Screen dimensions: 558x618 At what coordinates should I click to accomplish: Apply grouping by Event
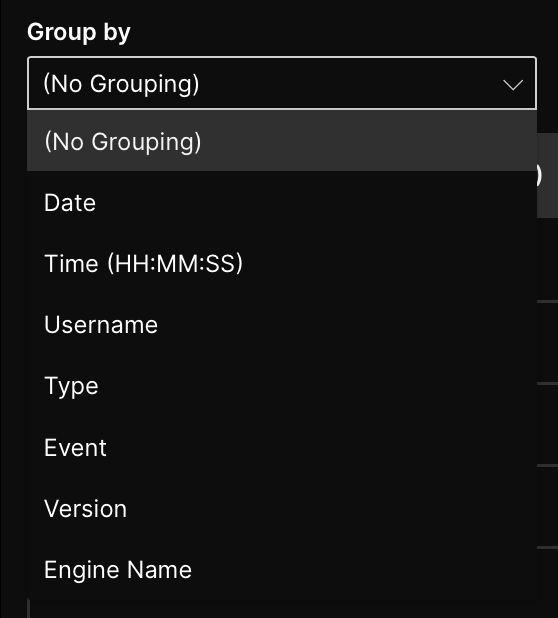[x=282, y=447]
